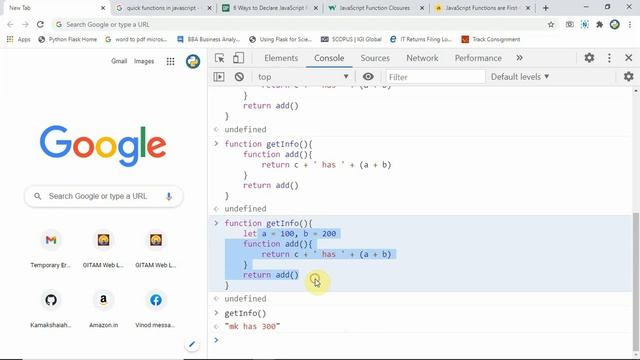Start voice search with microphone icon
This screenshot has height=360, width=640.
(x=169, y=196)
